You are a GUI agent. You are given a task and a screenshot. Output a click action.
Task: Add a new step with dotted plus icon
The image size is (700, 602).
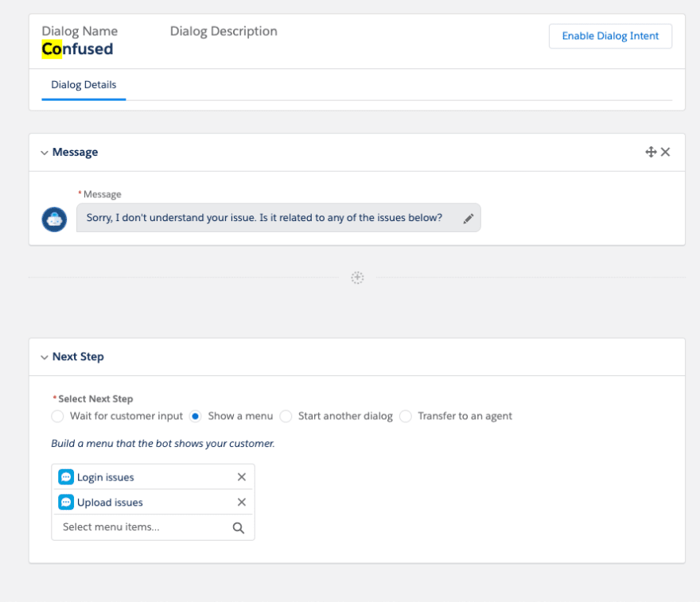click(x=357, y=278)
